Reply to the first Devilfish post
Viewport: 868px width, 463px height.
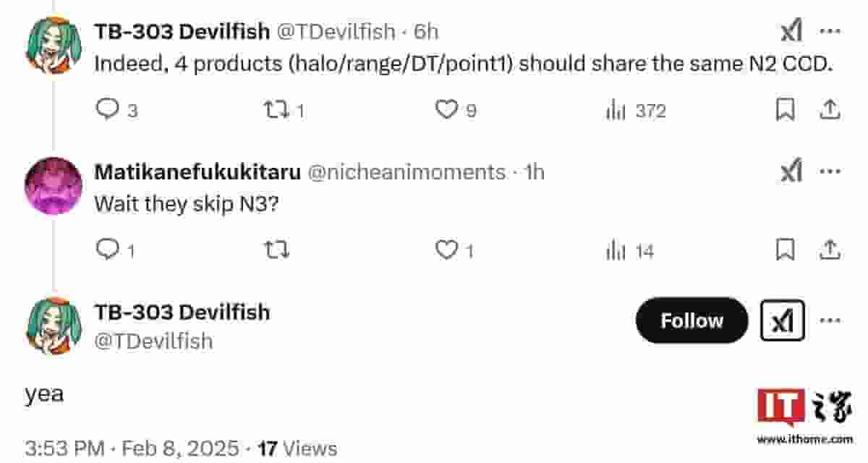108,110
